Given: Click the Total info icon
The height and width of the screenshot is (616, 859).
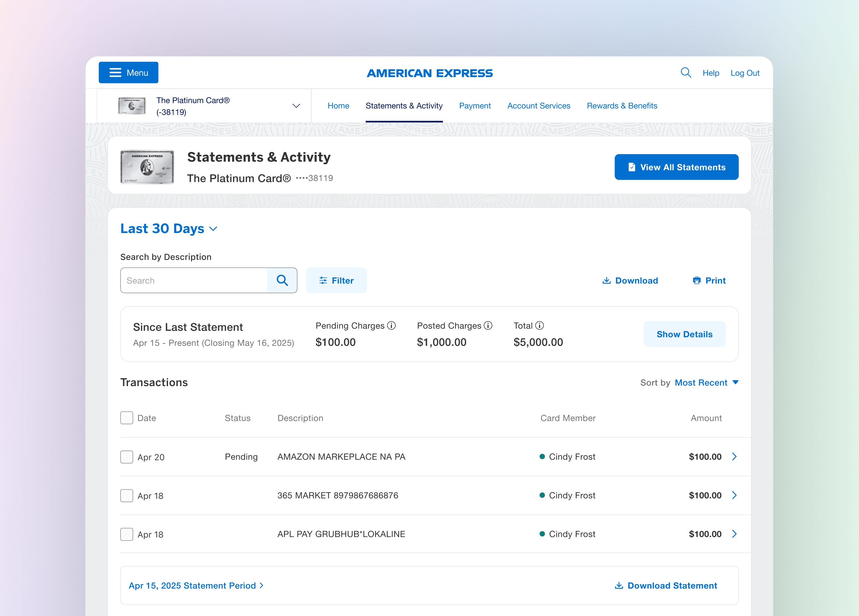Looking at the screenshot, I should (539, 325).
